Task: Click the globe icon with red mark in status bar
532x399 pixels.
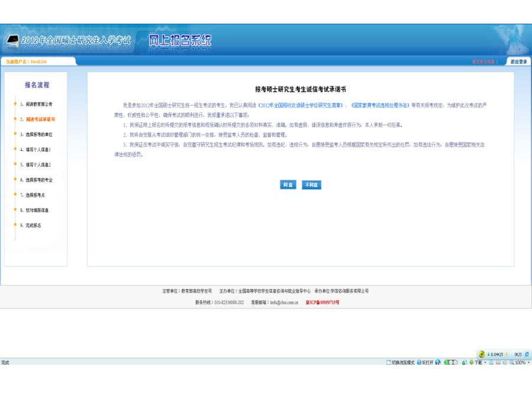Action: 438,362
